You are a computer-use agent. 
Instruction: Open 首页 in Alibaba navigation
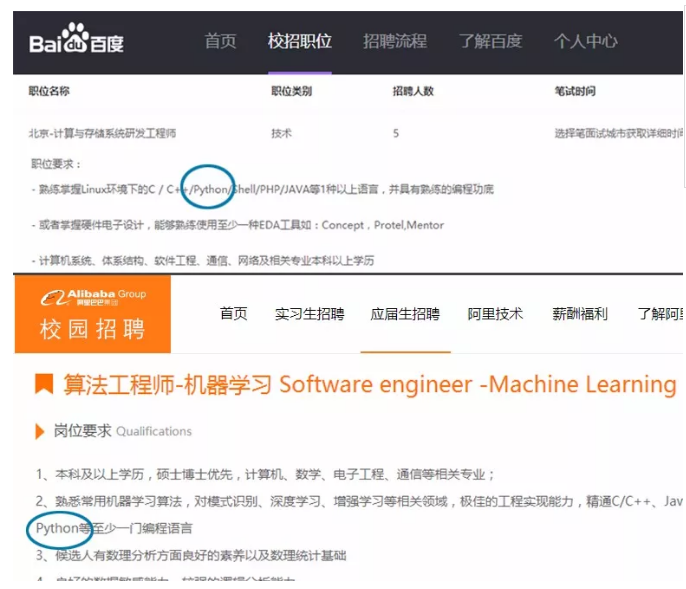[234, 314]
